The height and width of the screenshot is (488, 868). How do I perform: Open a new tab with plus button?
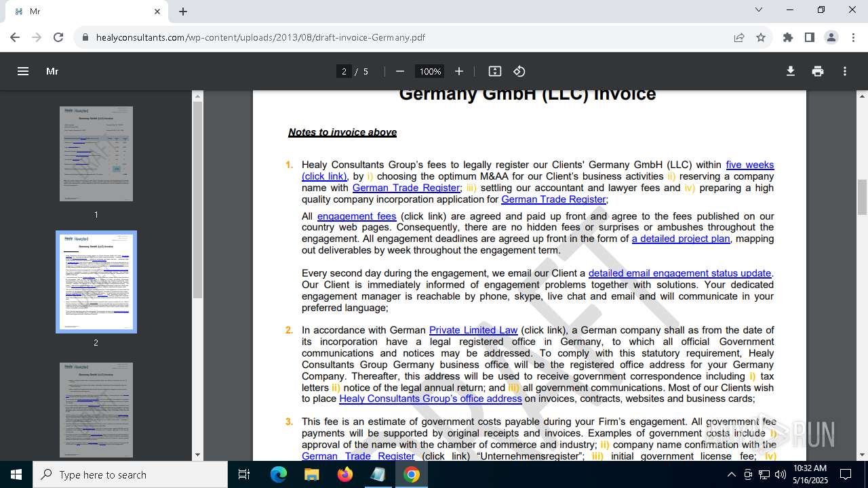pyautogui.click(x=183, y=12)
